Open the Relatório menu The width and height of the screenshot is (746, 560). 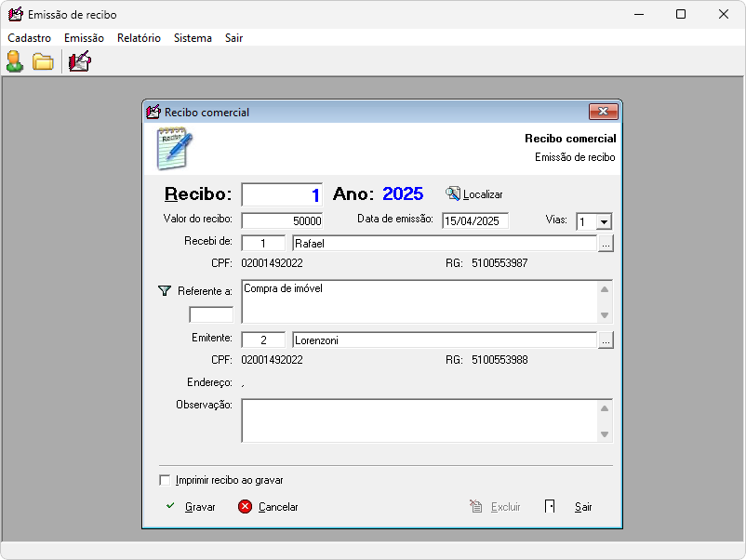139,38
